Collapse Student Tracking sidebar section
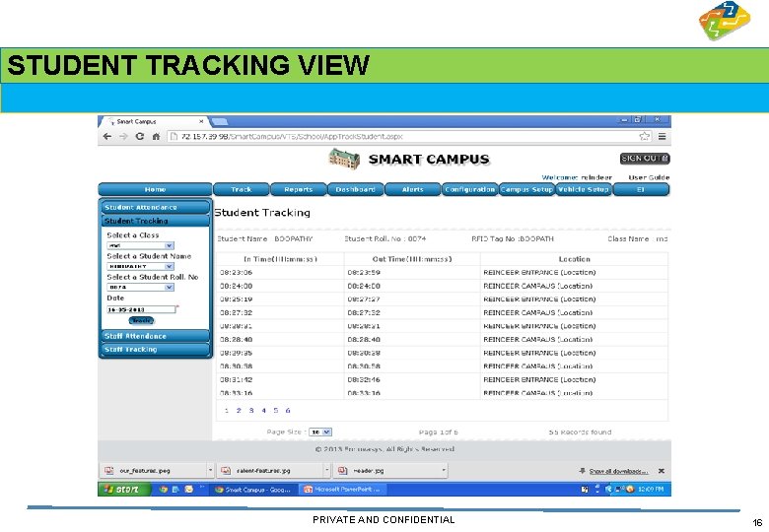The width and height of the screenshot is (769, 532). click(x=156, y=221)
